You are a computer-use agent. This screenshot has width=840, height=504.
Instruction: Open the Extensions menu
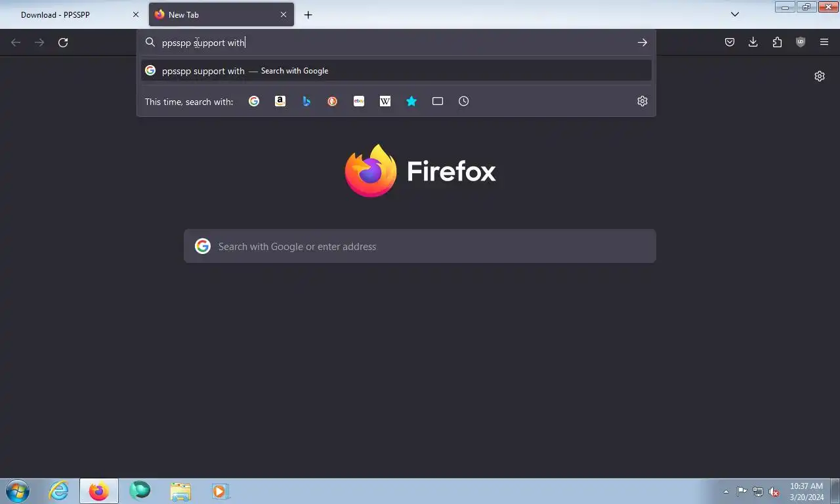(777, 43)
